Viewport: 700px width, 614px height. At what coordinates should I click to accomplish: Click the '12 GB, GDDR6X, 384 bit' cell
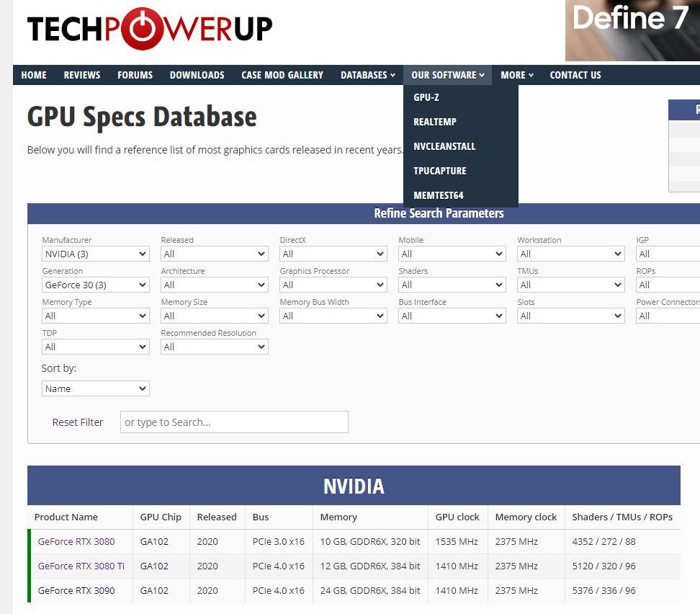(370, 566)
